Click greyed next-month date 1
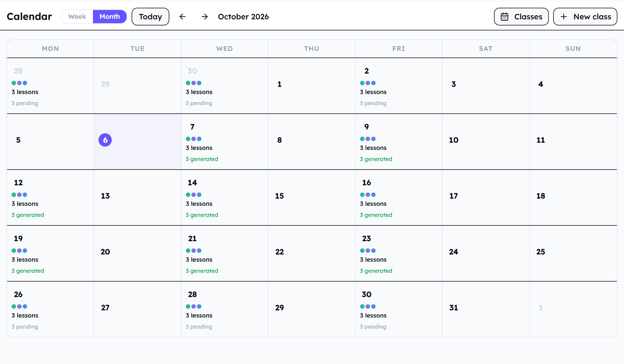Viewport: 624px width, 364px height. click(541, 308)
